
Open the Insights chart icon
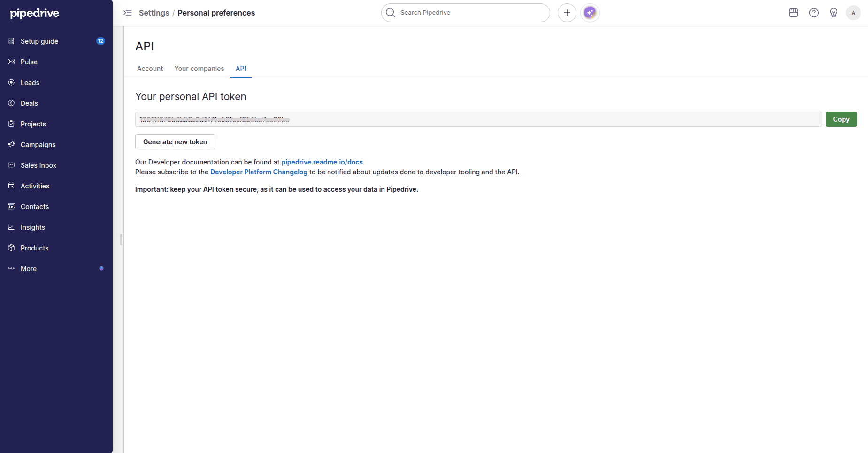tap(11, 227)
